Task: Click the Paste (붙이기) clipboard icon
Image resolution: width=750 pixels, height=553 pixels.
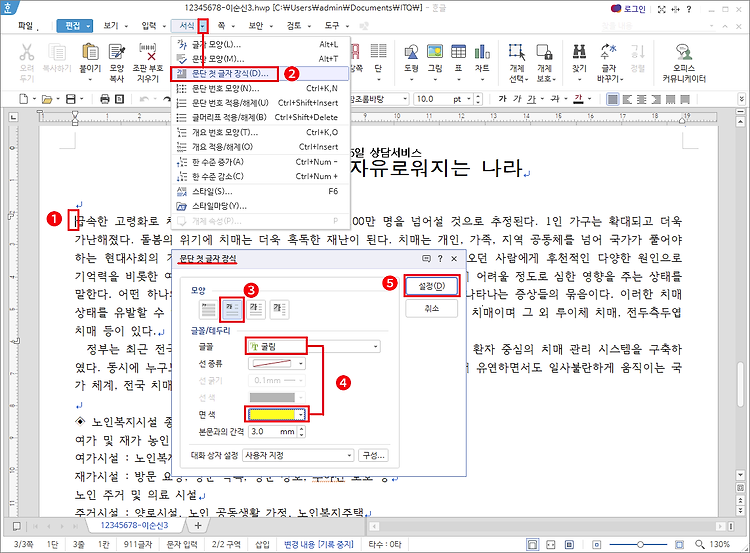Action: (90, 52)
